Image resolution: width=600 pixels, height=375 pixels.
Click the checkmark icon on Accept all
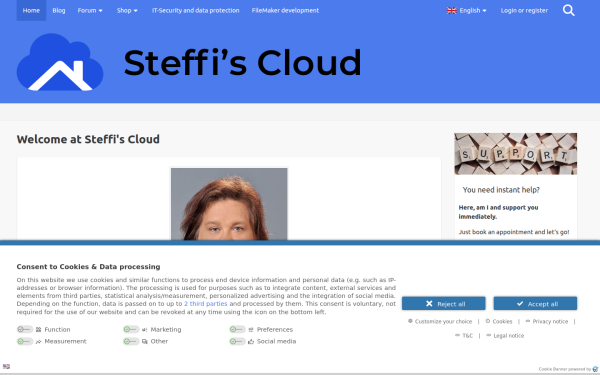point(520,303)
